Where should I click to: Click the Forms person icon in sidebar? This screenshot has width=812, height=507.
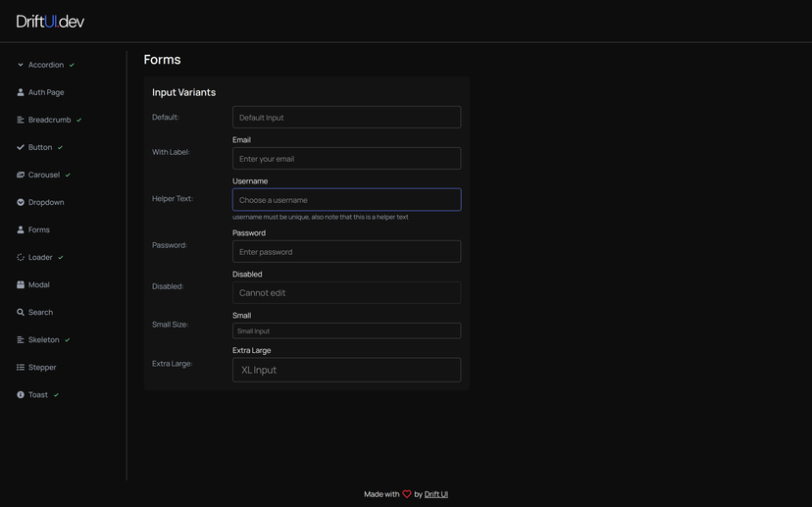tap(21, 229)
